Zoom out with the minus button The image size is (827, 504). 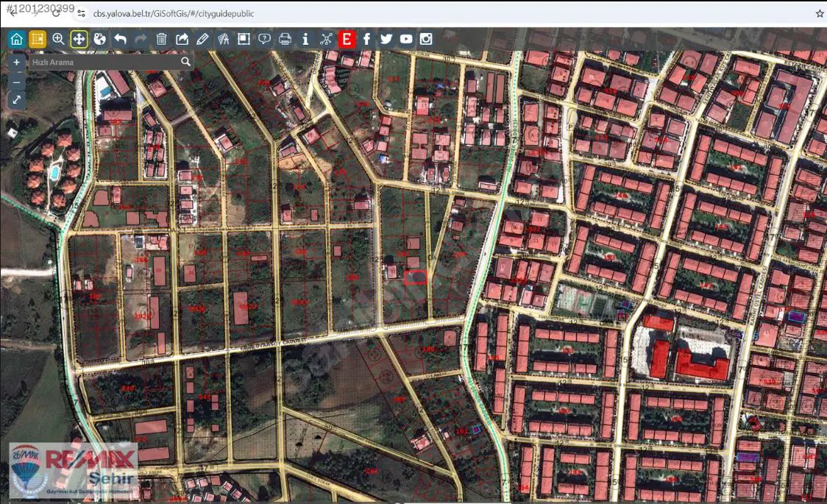click(16, 82)
